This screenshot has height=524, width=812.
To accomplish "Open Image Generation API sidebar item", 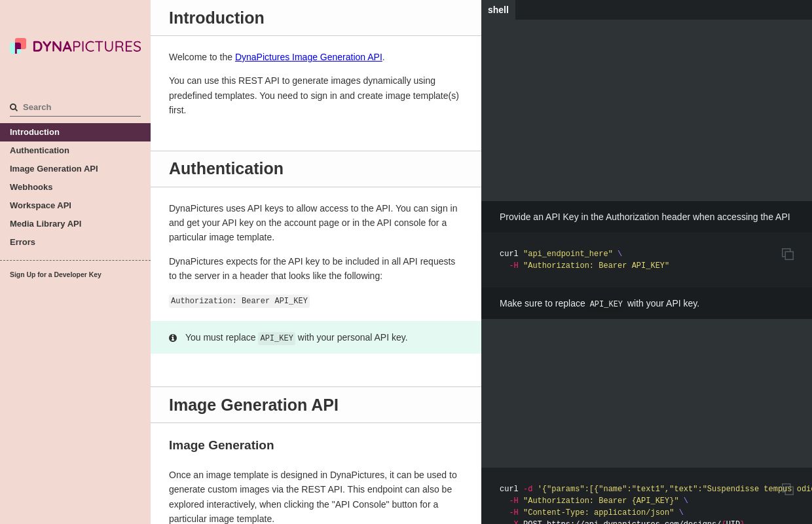I will [x=75, y=169].
